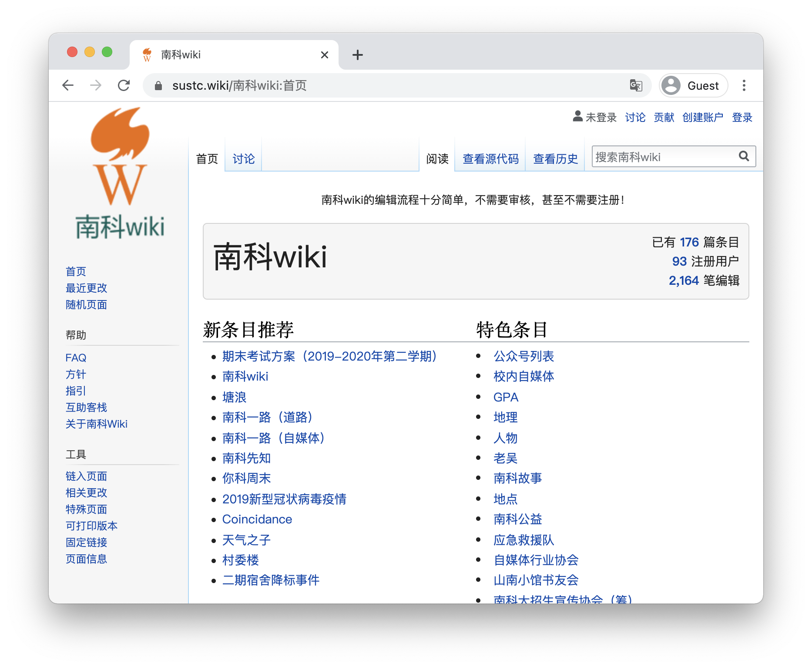Visit a random page via 随机页面
The image size is (812, 668).
pos(86,305)
